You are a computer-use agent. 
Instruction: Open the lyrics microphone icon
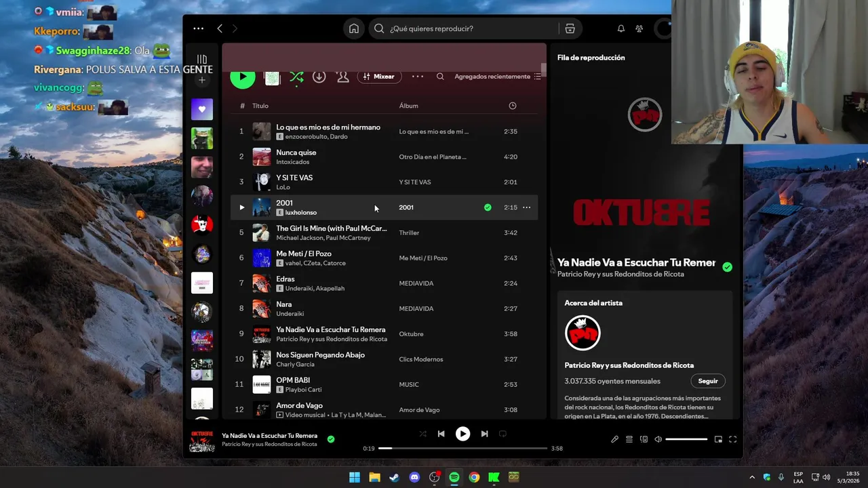point(614,439)
